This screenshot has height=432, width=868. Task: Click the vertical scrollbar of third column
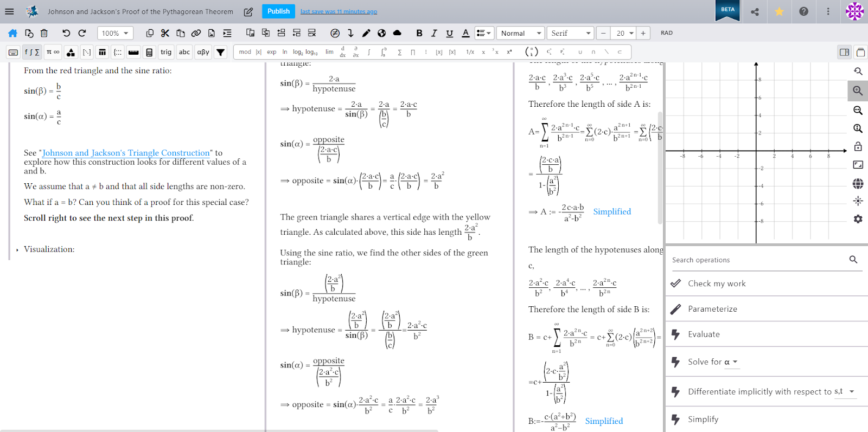click(660, 168)
